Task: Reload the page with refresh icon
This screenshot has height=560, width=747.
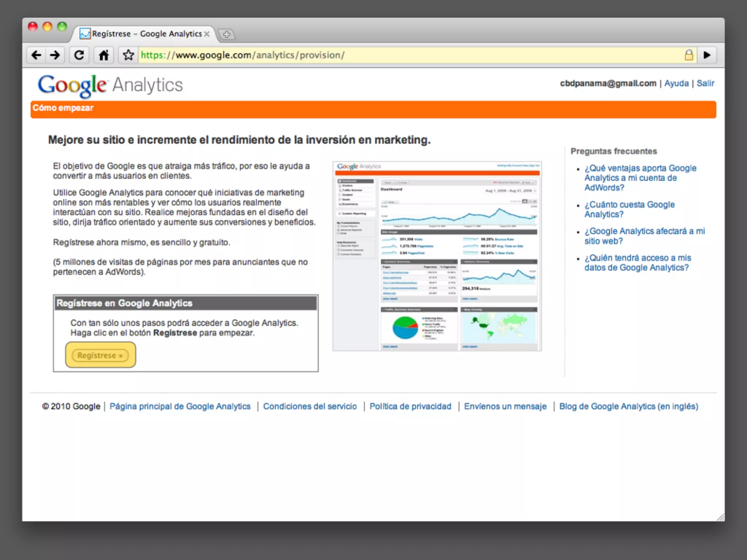Action: [x=79, y=55]
